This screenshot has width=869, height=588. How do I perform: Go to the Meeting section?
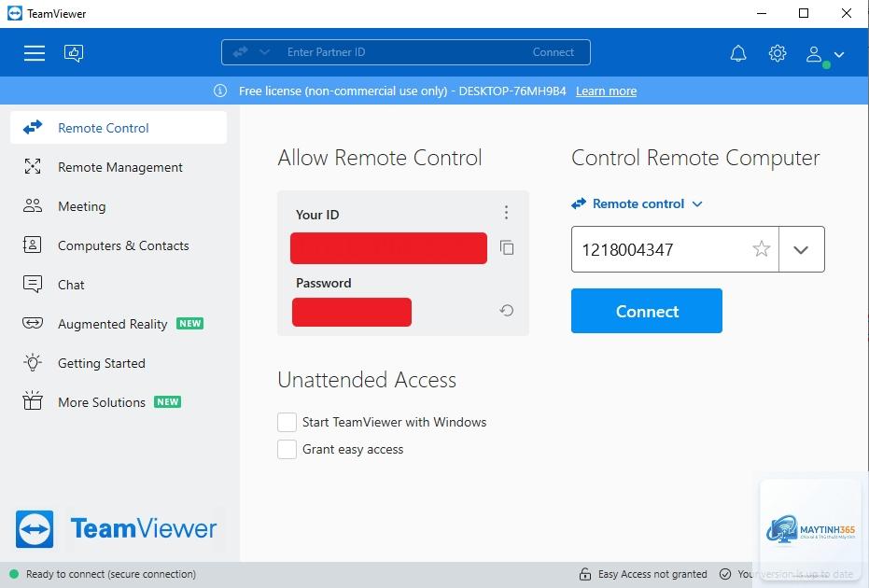(119, 206)
